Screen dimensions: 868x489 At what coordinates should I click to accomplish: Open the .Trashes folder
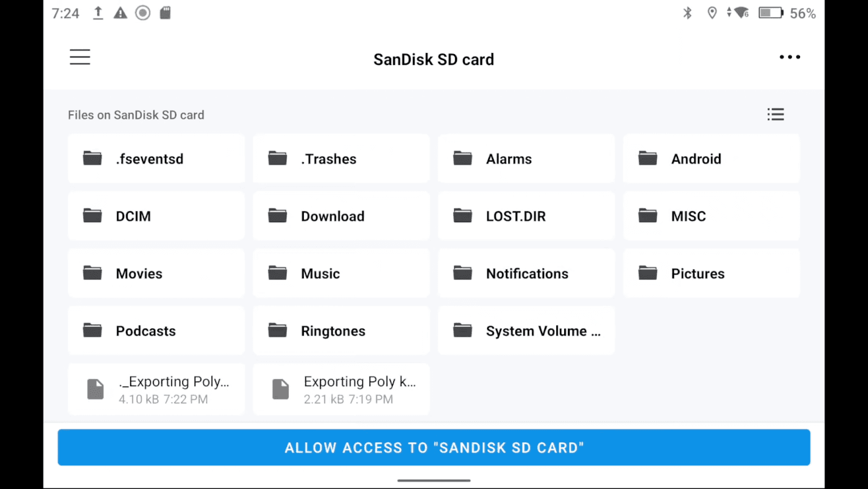coord(341,159)
